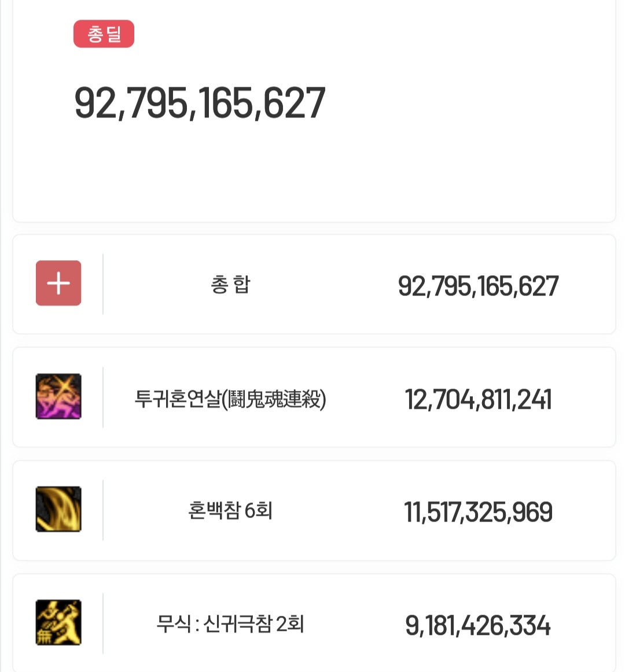Screen dimensions: 625x672
Task: Open the 투귀혼연살 Korean skill name
Action: (178, 398)
